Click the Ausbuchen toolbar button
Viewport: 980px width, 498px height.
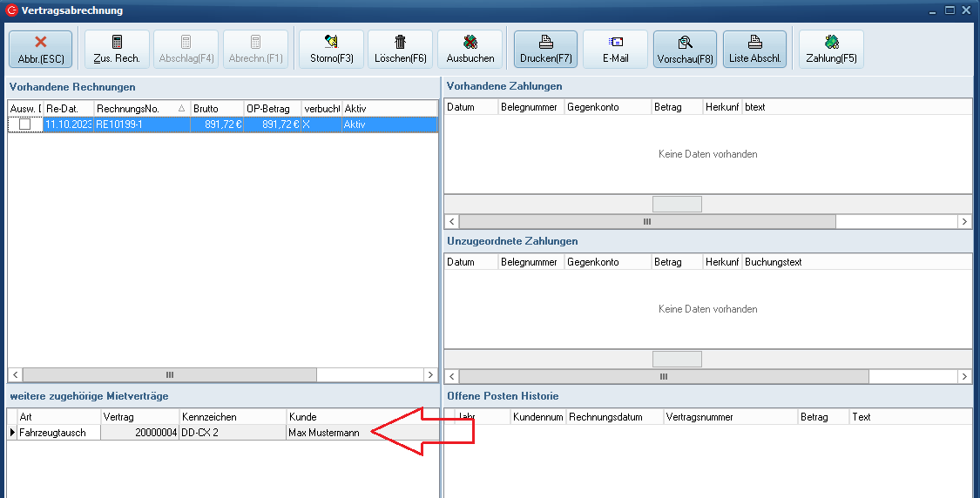[470, 49]
